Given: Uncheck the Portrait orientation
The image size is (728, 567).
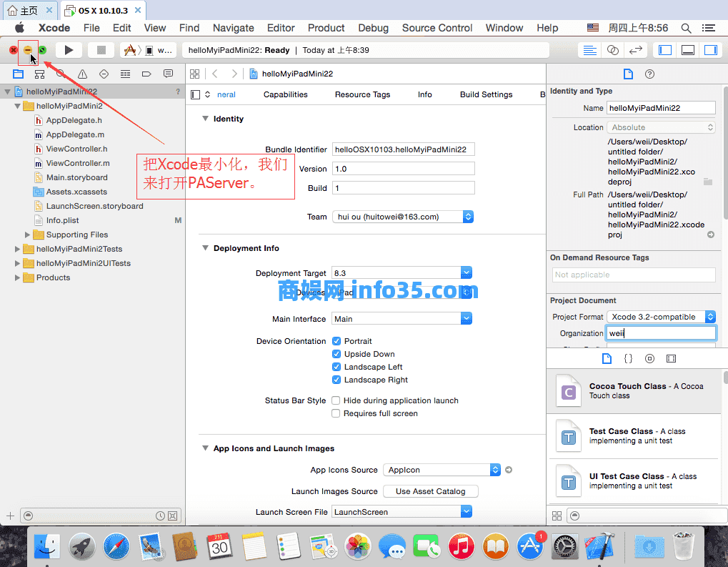Looking at the screenshot, I should (336, 341).
